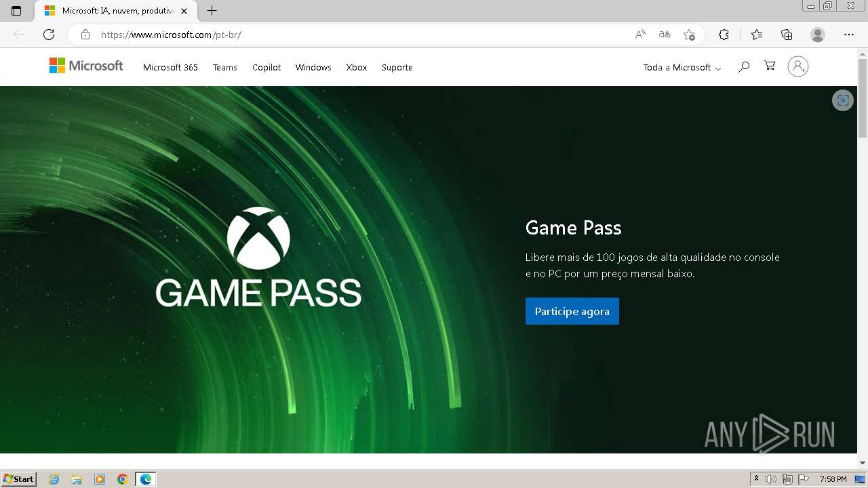Click the Participe agora button
Image resolution: width=868 pixels, height=488 pixels.
click(572, 311)
